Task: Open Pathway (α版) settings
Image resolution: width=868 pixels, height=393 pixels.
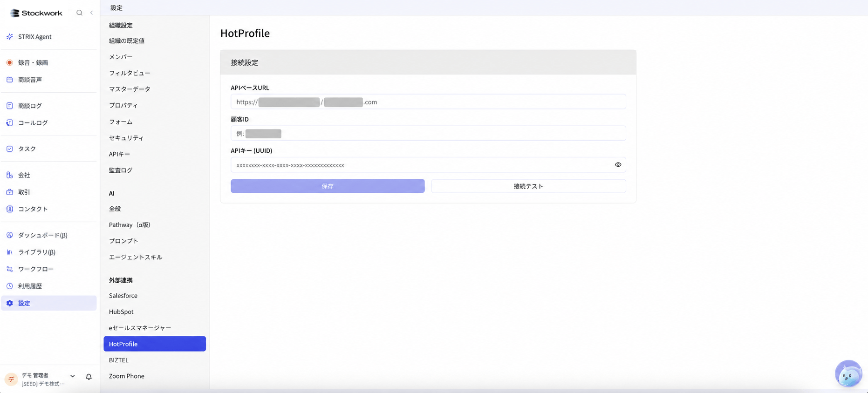Action: (x=130, y=225)
